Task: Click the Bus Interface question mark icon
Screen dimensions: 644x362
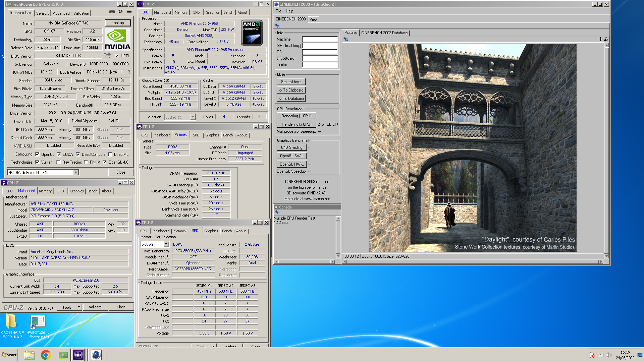Action: [x=129, y=72]
